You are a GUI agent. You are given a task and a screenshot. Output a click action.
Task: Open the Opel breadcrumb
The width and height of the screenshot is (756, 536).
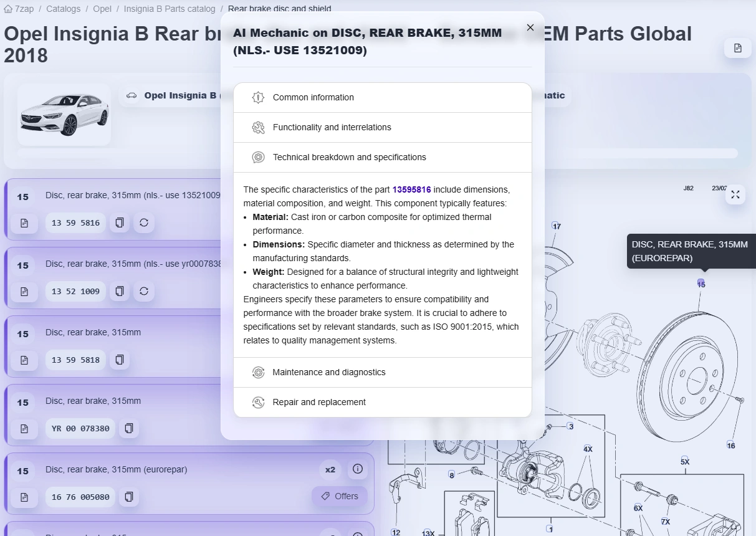tap(102, 9)
